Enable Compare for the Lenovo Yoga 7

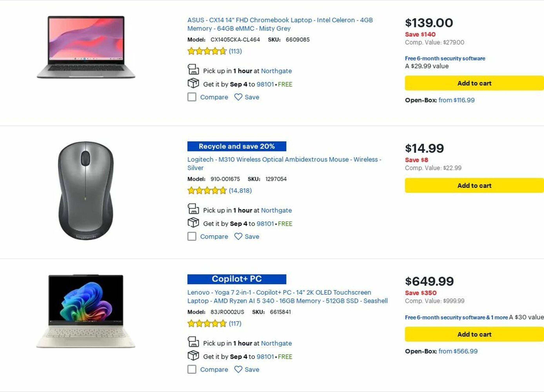click(x=192, y=369)
